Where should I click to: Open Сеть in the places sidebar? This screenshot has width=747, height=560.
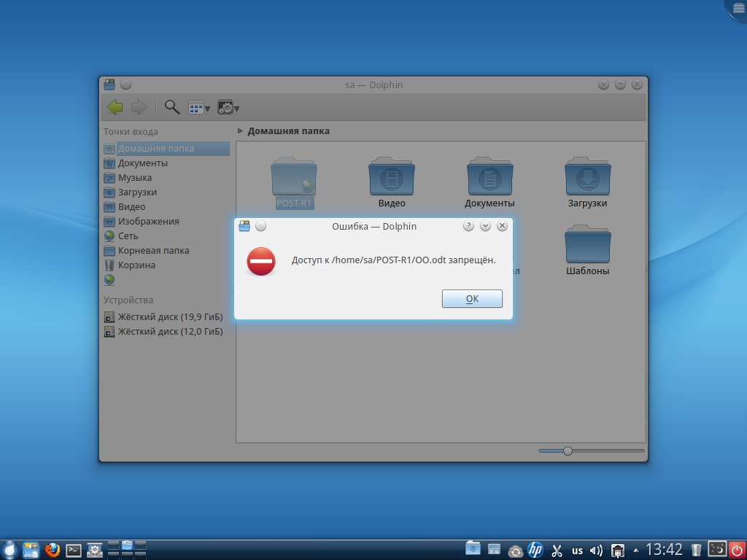[x=166, y=236]
